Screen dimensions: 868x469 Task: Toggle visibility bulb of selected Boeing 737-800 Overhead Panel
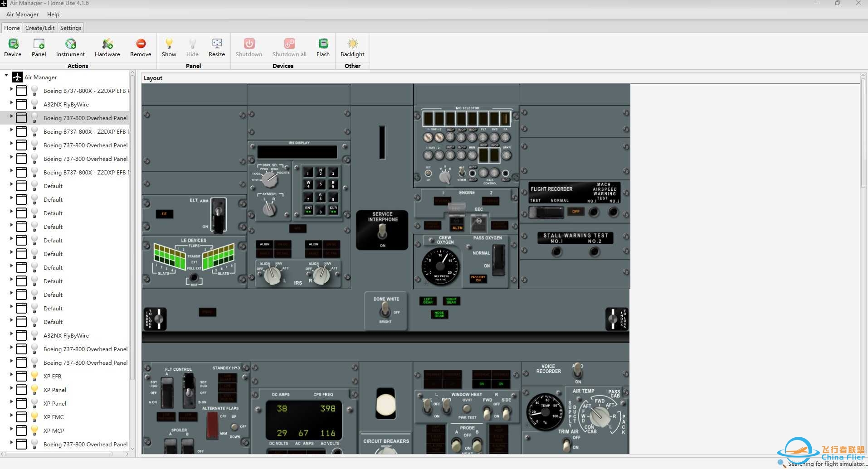point(34,118)
